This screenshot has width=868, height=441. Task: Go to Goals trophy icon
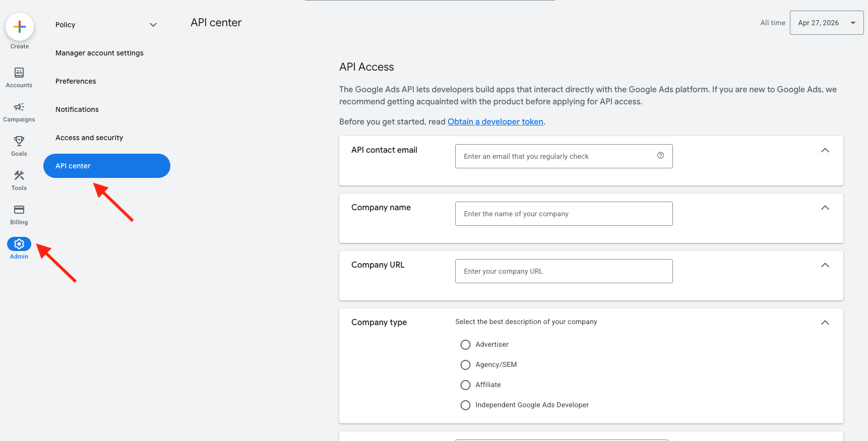[x=19, y=141]
